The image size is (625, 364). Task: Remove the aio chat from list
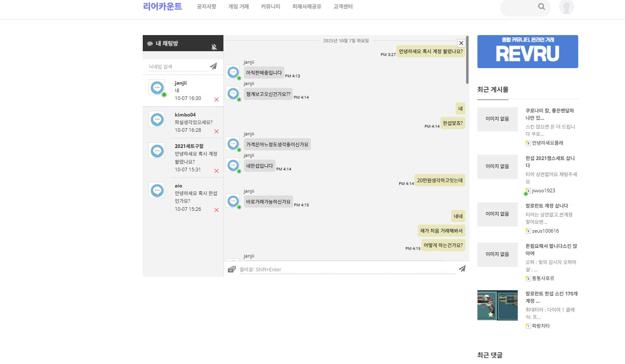217,210
